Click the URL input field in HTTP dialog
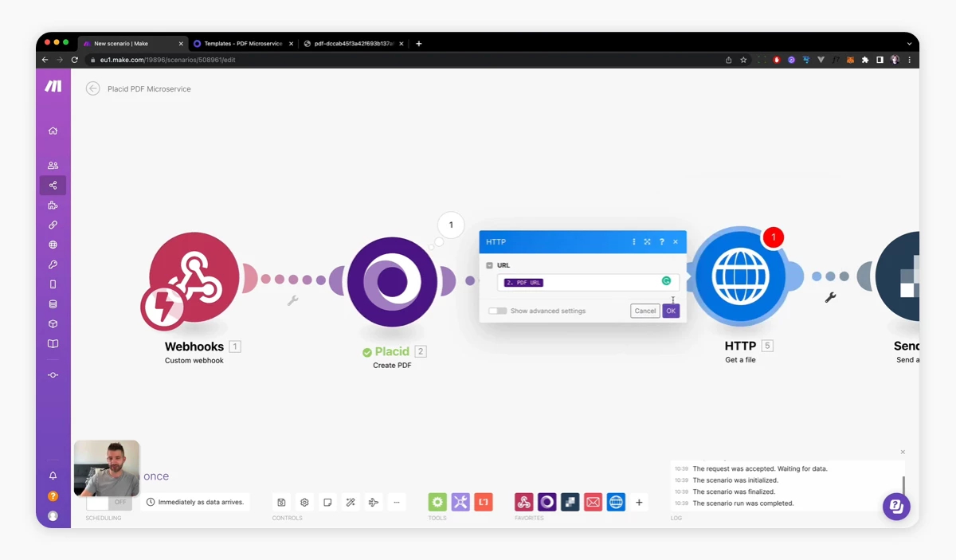Screen dimensions: 956x560 click(588, 282)
